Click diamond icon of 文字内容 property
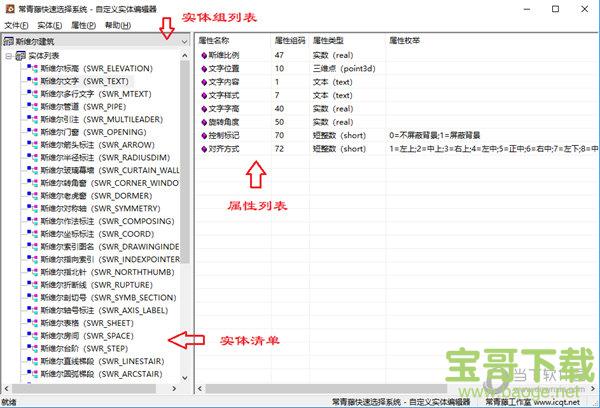 pyautogui.click(x=204, y=82)
